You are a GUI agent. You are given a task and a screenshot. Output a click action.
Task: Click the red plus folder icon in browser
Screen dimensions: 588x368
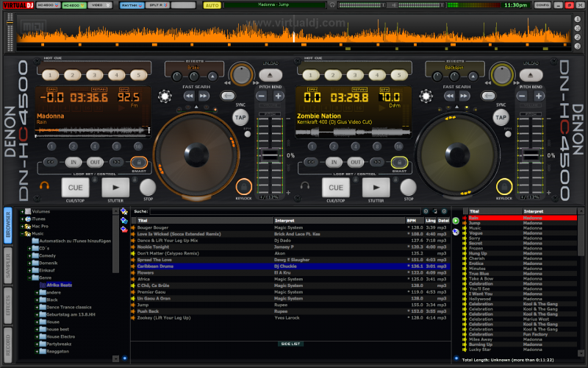pos(123,229)
